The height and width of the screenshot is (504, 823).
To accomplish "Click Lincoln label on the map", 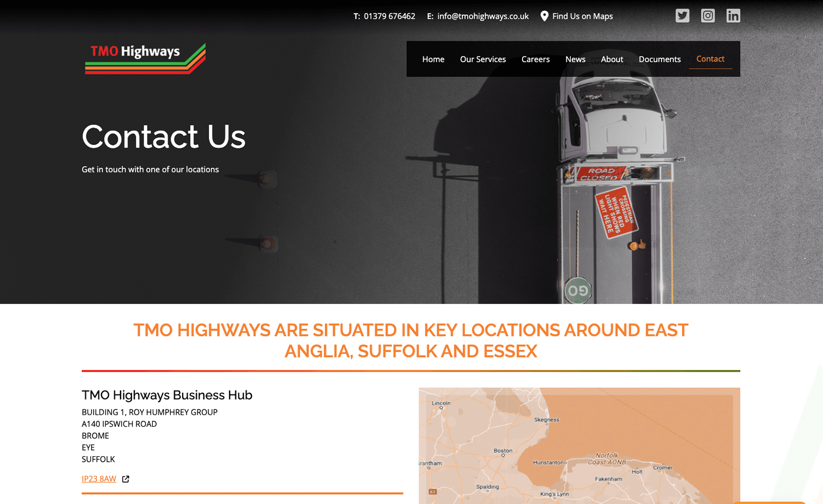I will 441,403.
